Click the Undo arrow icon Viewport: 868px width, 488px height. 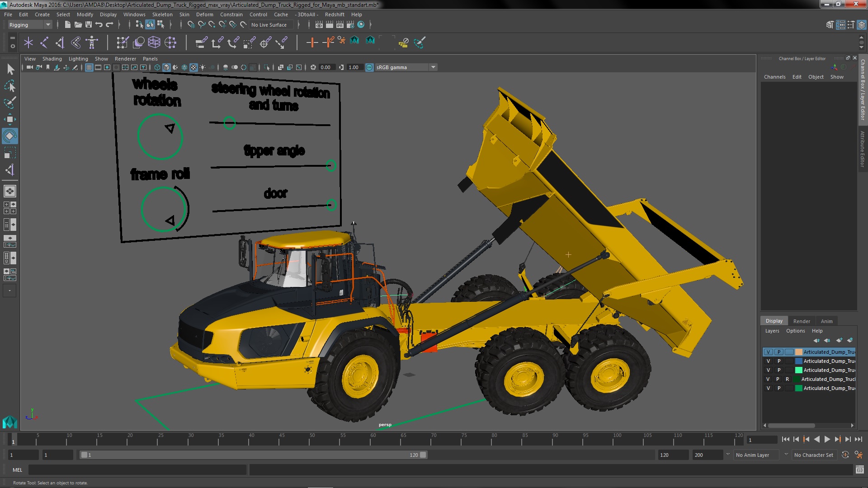[99, 25]
